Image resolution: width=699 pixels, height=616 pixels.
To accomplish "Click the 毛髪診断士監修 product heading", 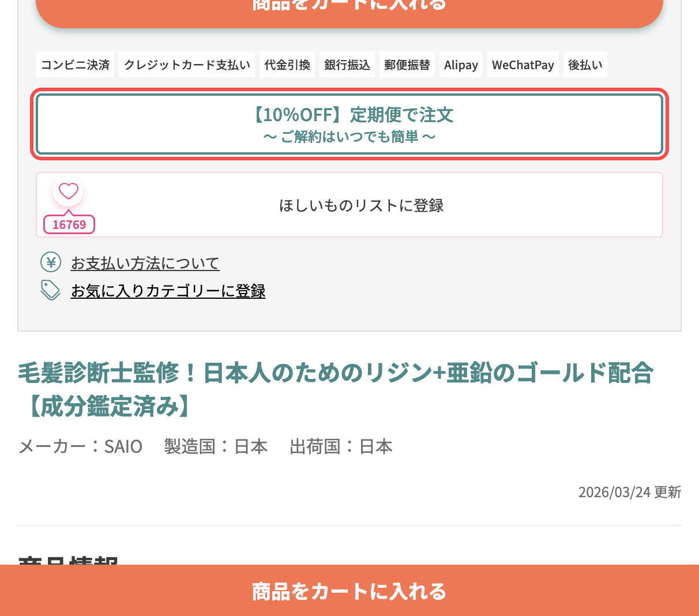I will [x=336, y=389].
